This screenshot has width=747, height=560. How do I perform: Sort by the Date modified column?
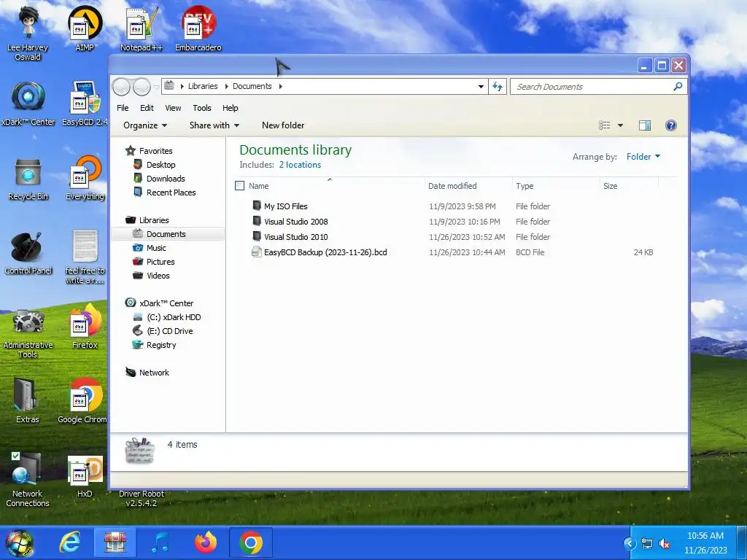(x=468, y=186)
